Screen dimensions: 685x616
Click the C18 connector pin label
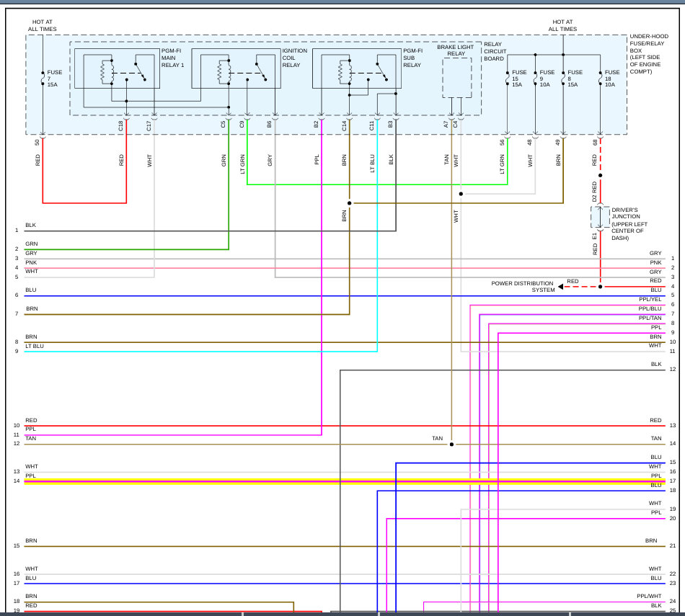(121, 126)
